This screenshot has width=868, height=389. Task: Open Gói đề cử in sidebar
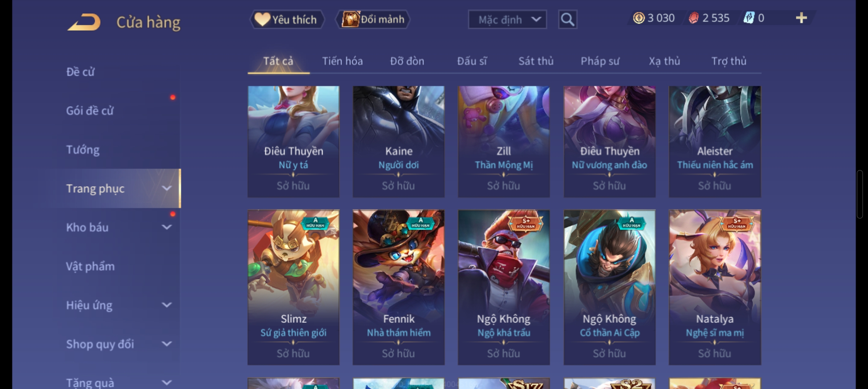90,111
